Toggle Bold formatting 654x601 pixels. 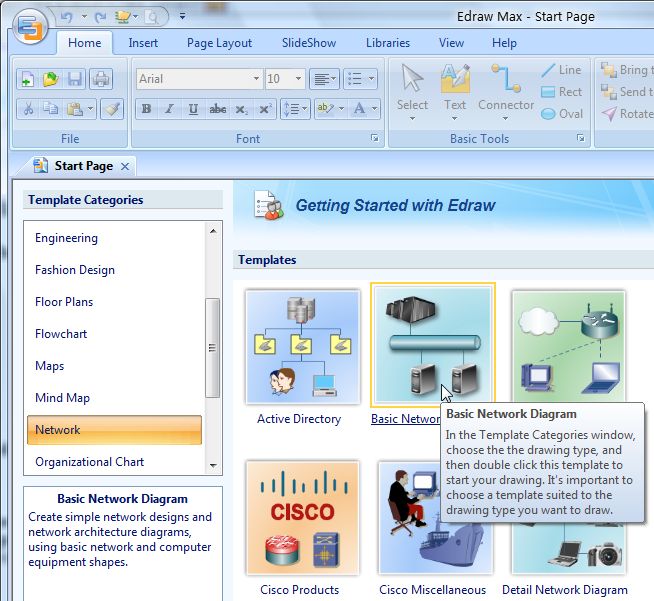point(146,109)
